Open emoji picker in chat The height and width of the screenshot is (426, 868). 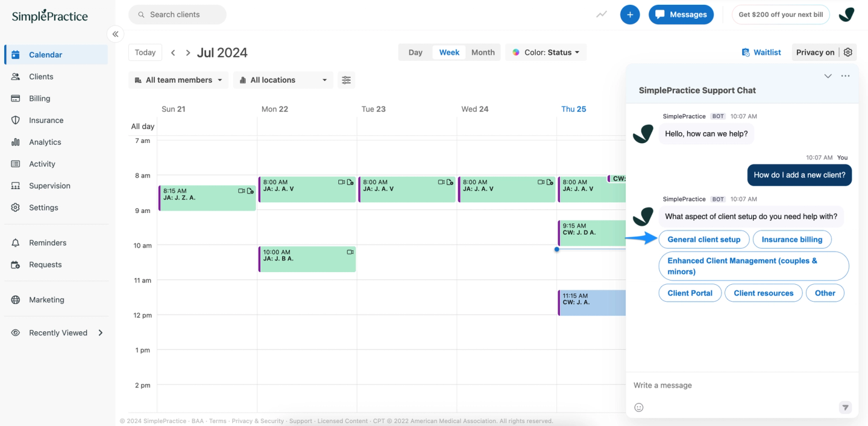pyautogui.click(x=639, y=407)
